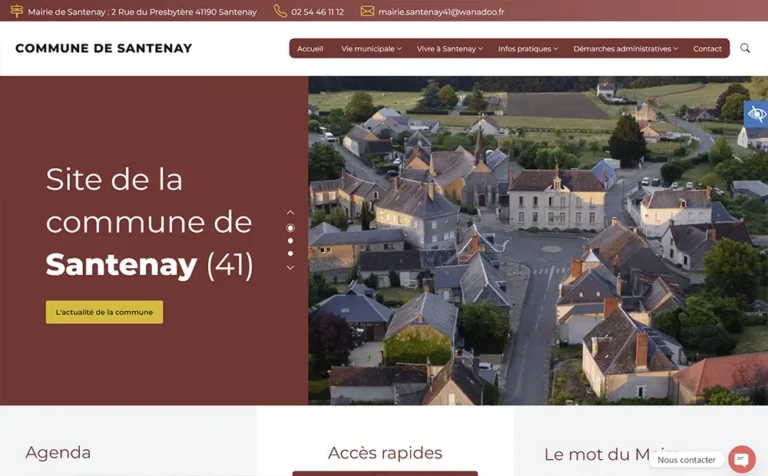This screenshot has height=476, width=768.
Task: Expand the Infos pratiques dropdown
Action: pos(528,48)
